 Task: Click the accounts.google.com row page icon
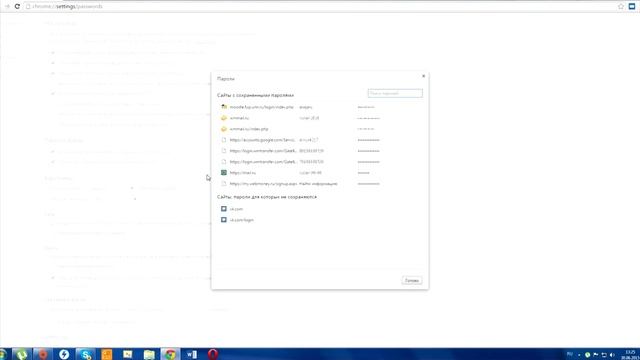coord(224,140)
